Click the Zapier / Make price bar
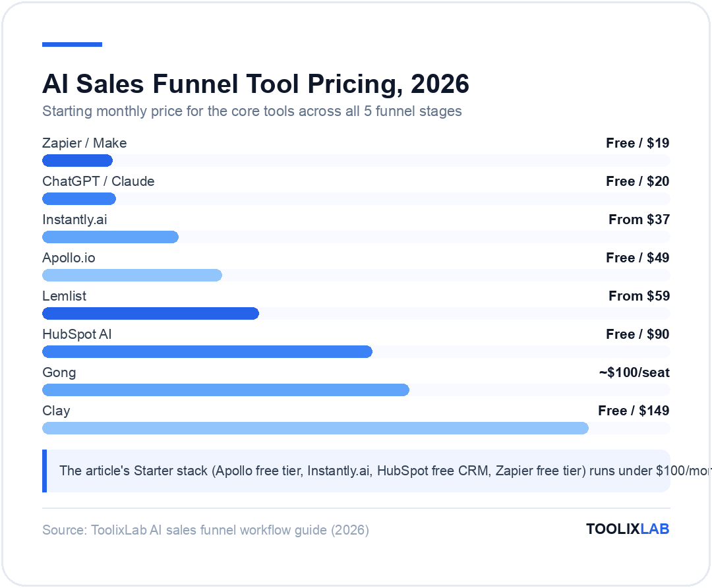The height and width of the screenshot is (588, 712). (77, 160)
